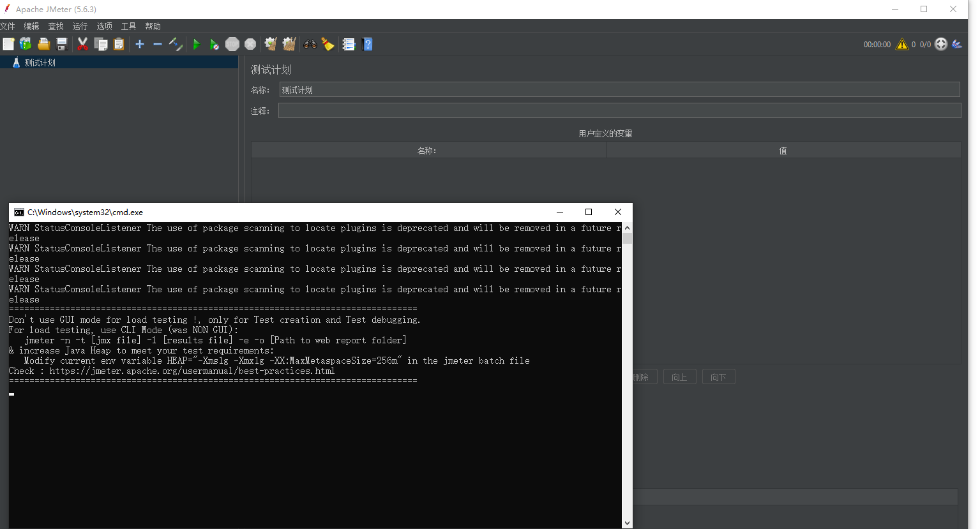
Task: Click the Clear icon with a single broom
Action: tap(271, 44)
